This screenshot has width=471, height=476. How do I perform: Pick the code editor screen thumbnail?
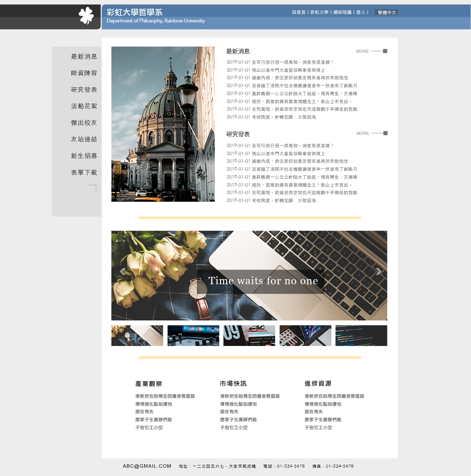[x=361, y=336]
